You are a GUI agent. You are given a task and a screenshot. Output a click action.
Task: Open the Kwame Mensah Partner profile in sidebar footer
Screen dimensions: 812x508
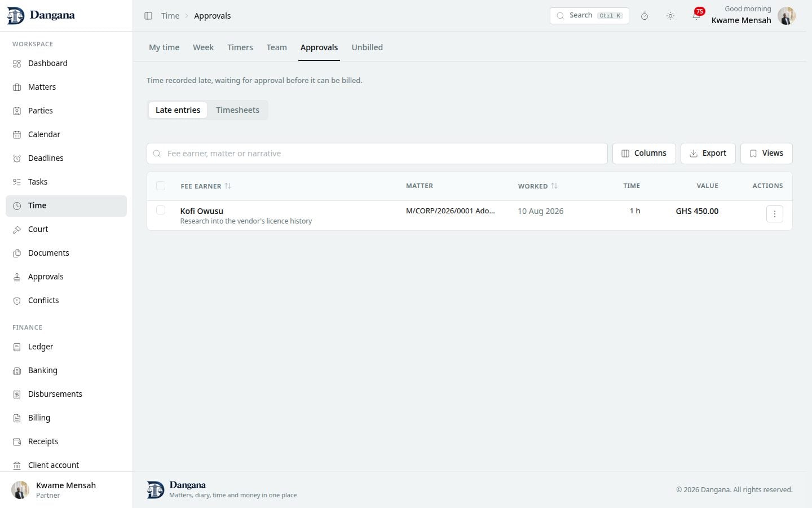click(66, 490)
